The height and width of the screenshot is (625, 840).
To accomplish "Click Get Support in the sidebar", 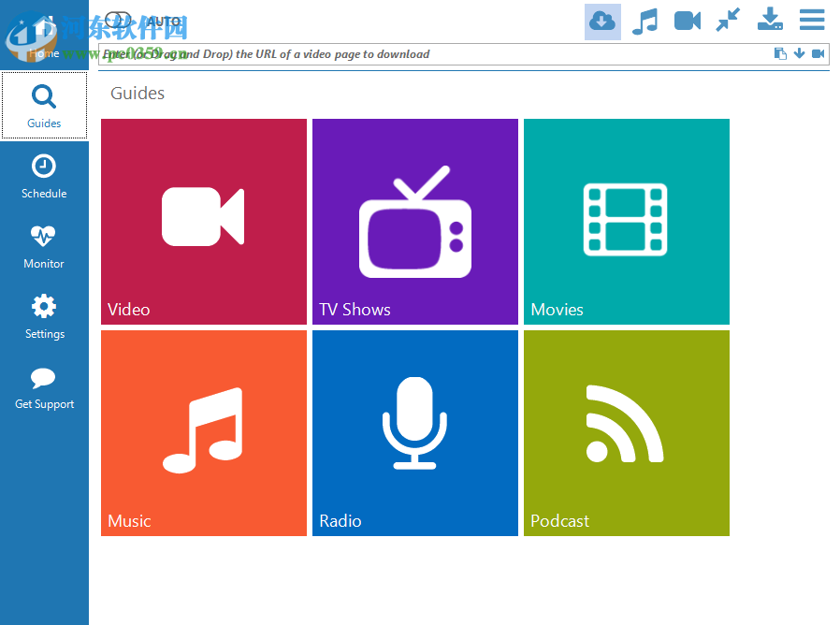I will coord(43,386).
